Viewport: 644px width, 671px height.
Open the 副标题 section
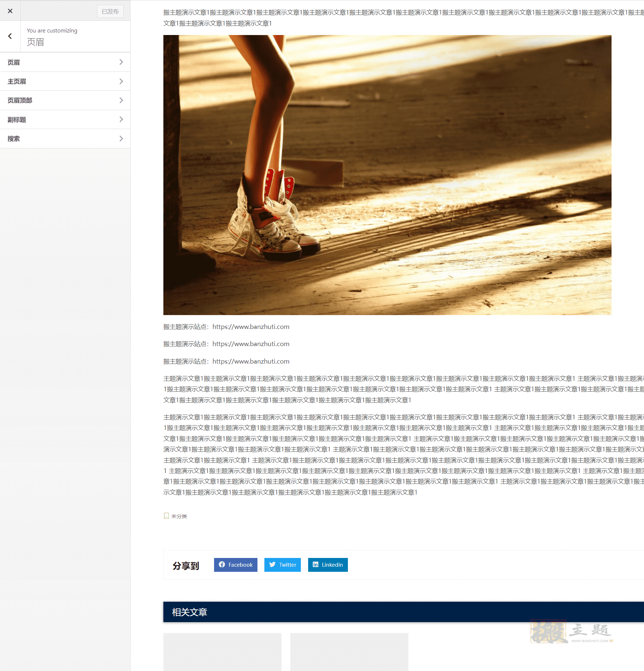(65, 120)
